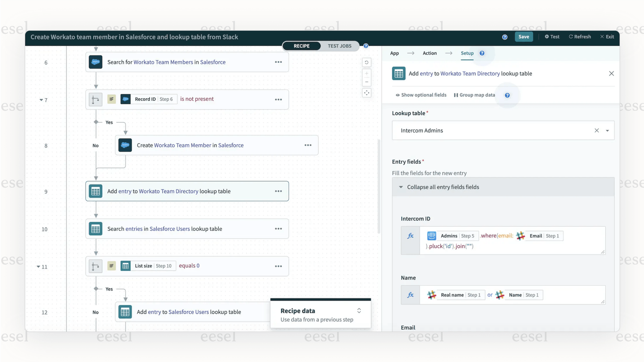644x362 pixels.
Task: Click the lookup table icon on step 9
Action: [95, 191]
